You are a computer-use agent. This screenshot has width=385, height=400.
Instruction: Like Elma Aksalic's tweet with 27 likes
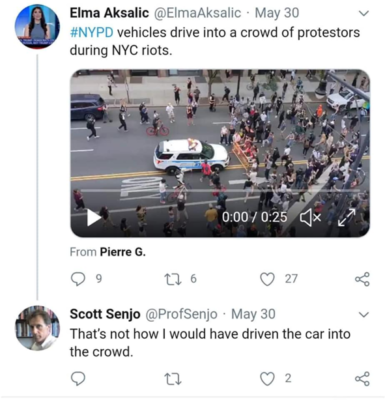(x=267, y=279)
